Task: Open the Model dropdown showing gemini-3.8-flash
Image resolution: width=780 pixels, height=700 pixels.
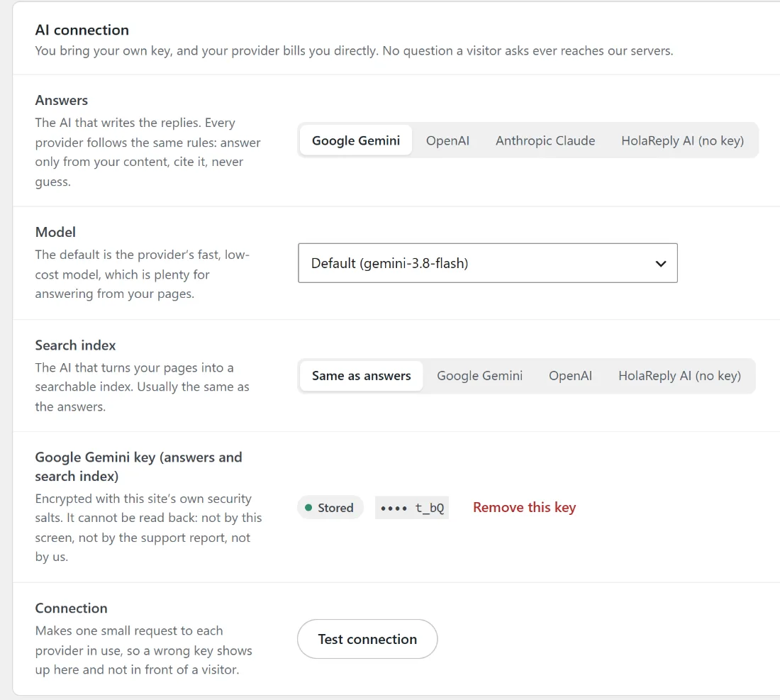Action: click(488, 262)
